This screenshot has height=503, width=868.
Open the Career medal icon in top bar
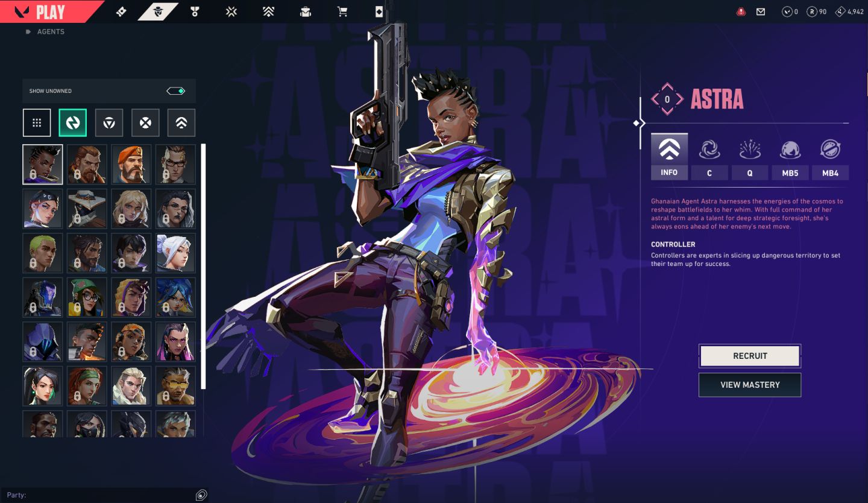(195, 11)
